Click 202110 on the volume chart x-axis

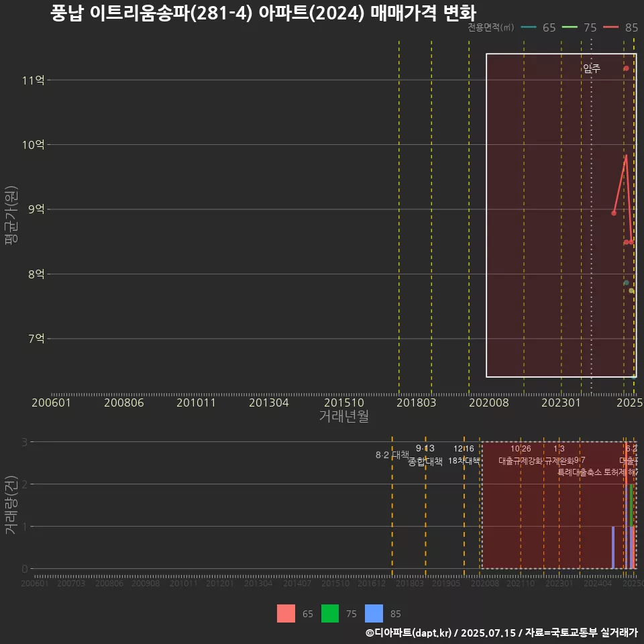coord(521,583)
